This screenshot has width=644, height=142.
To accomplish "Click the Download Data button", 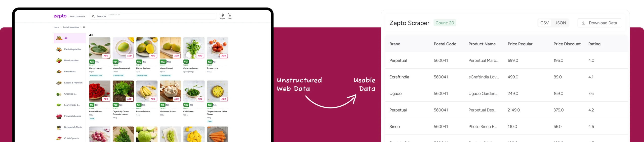I will coord(599,23).
